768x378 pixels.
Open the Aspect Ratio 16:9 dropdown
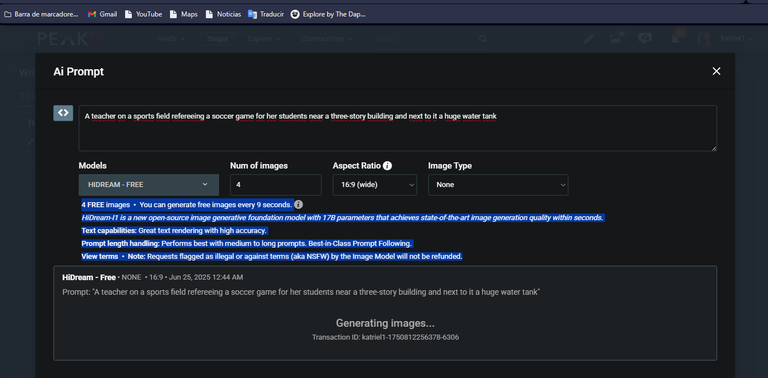tap(375, 185)
